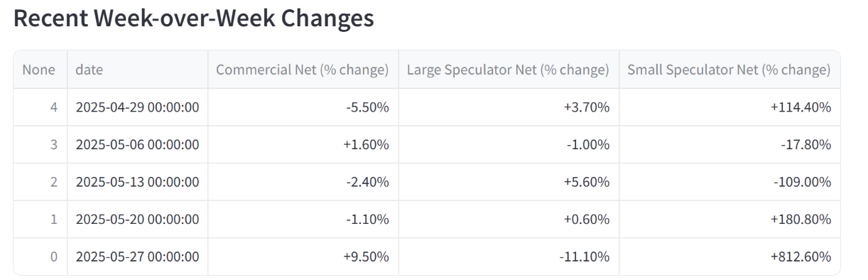Click the +114.40% Small Speculator cell
Image resolution: width=868 pixels, height=280 pixels.
point(729,107)
